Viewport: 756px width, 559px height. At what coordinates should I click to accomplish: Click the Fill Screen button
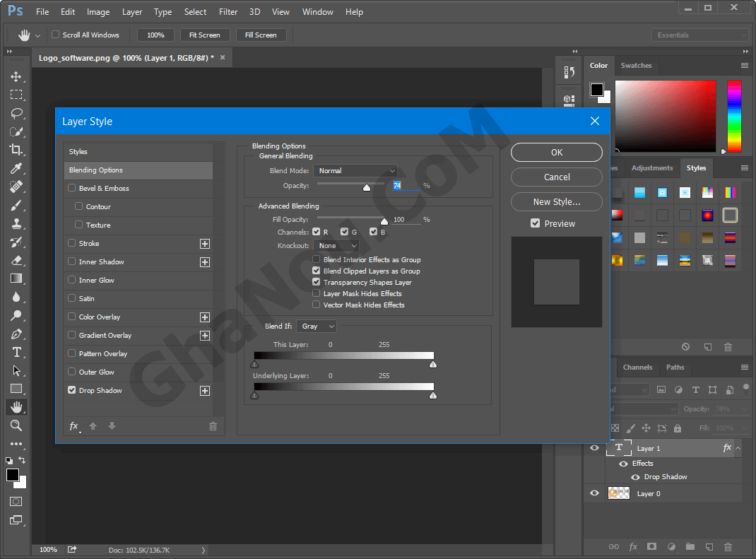(261, 35)
